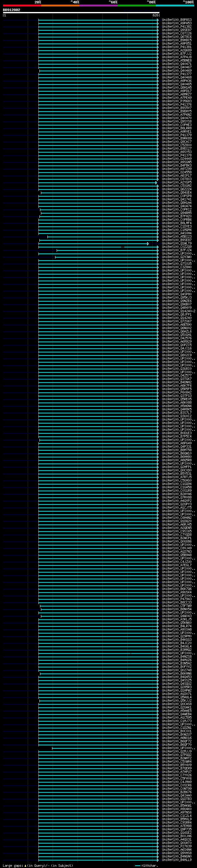Select hit label UniRef100_A2Q689
This screenshot has height=868, width=197.
177,50
